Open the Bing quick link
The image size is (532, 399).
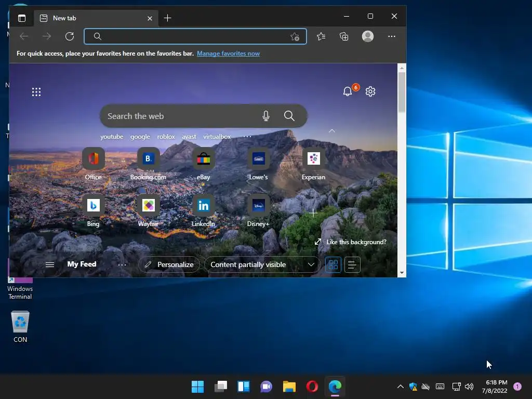tap(94, 211)
